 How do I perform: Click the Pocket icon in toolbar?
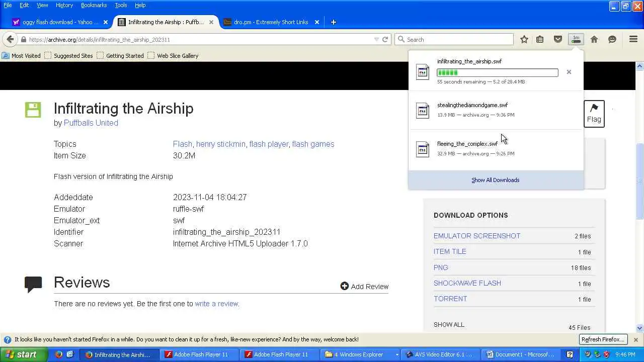click(x=558, y=39)
